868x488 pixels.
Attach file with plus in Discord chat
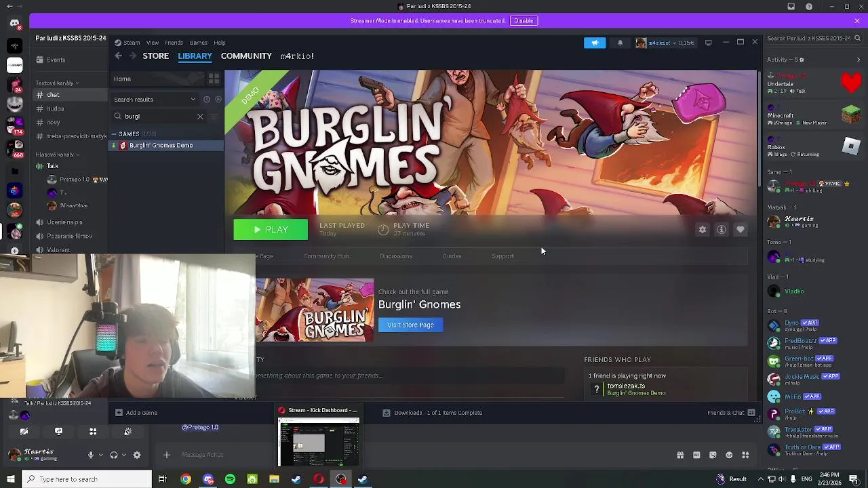166,455
